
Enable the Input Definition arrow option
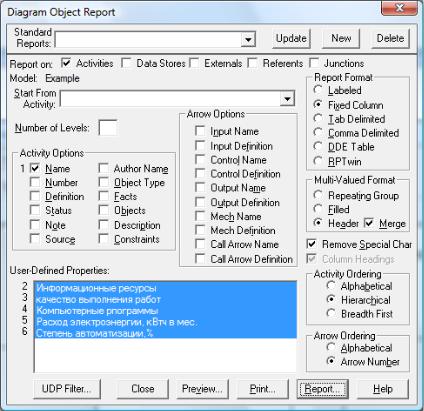click(x=200, y=145)
